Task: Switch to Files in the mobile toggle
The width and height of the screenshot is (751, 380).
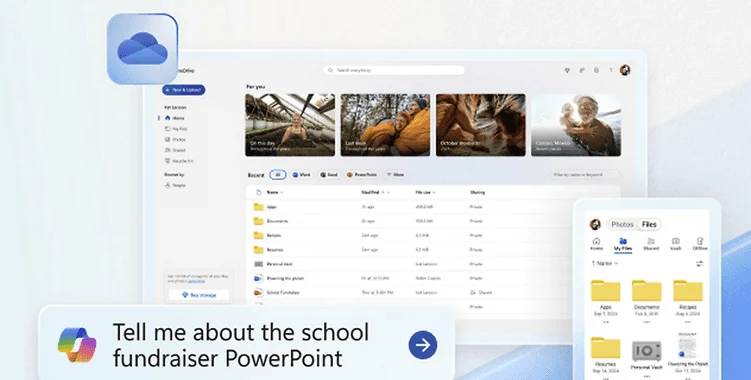Action: pyautogui.click(x=649, y=224)
